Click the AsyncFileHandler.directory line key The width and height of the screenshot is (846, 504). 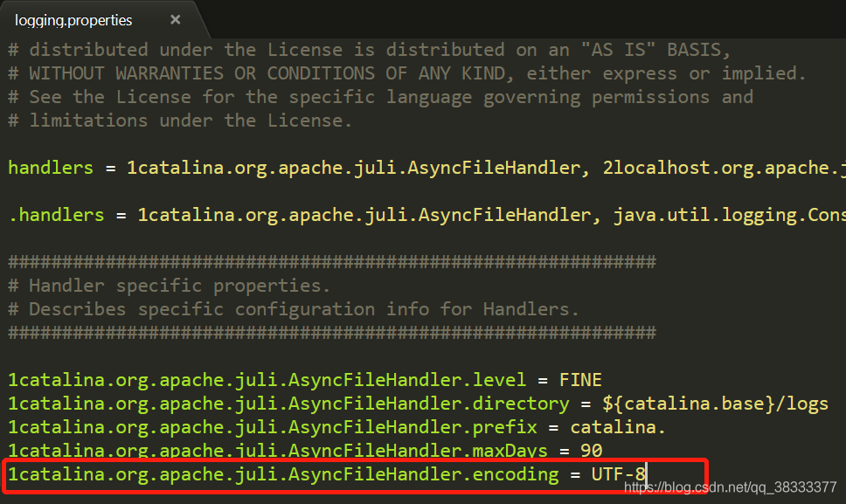click(x=288, y=404)
